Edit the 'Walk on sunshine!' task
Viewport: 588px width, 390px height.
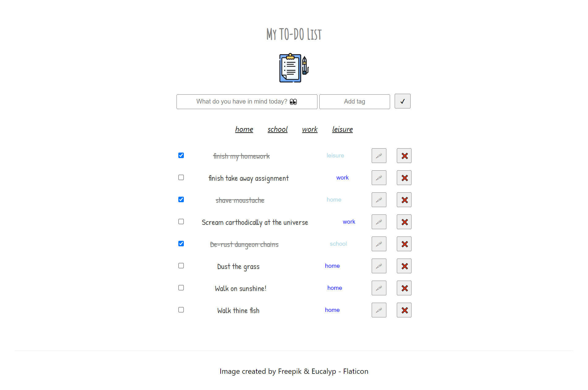point(379,288)
